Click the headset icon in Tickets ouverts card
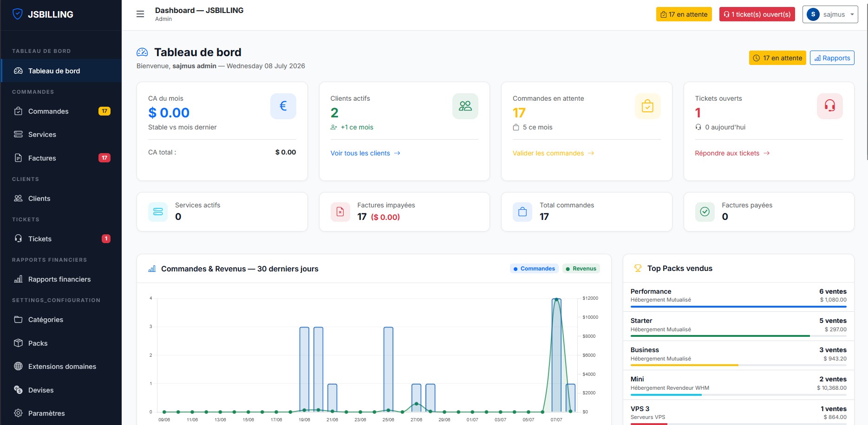 830,106
